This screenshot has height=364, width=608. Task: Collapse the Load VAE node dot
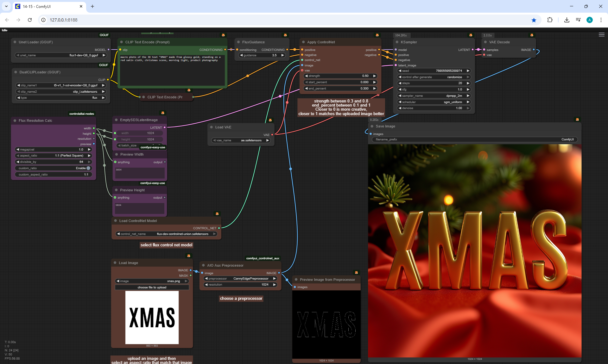pos(212,127)
